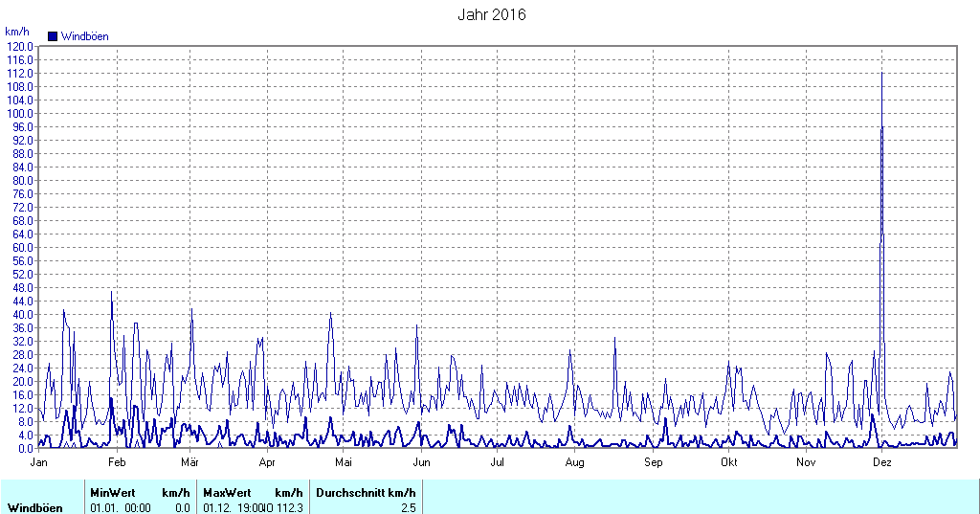The width and height of the screenshot is (980, 514).
Task: Click the 120.0 value on the y-axis
Action: [x=20, y=46]
